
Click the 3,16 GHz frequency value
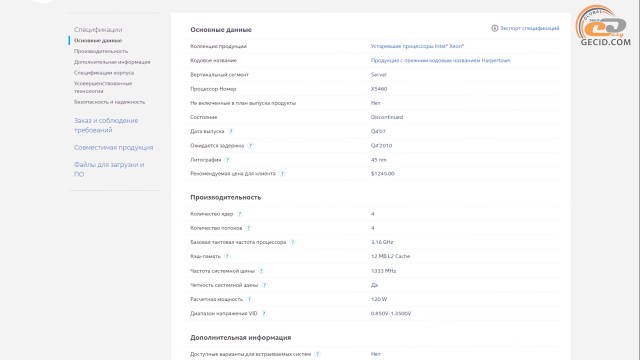click(382, 242)
